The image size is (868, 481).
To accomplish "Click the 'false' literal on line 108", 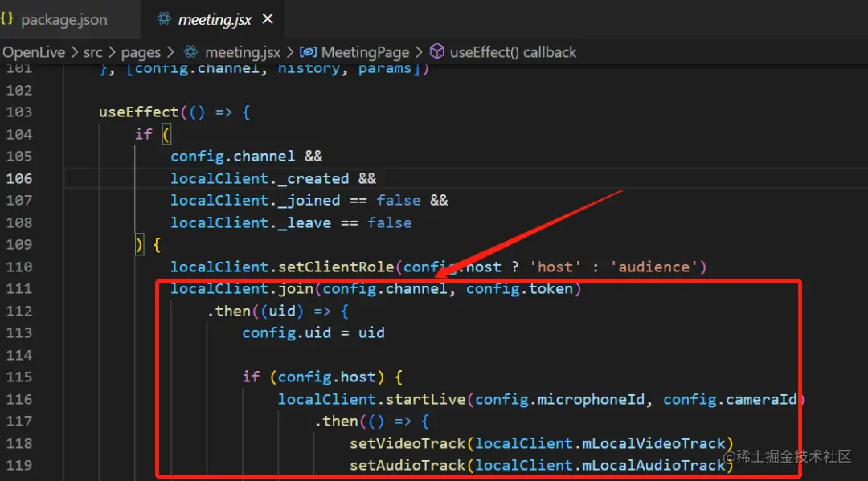I will 390,222.
